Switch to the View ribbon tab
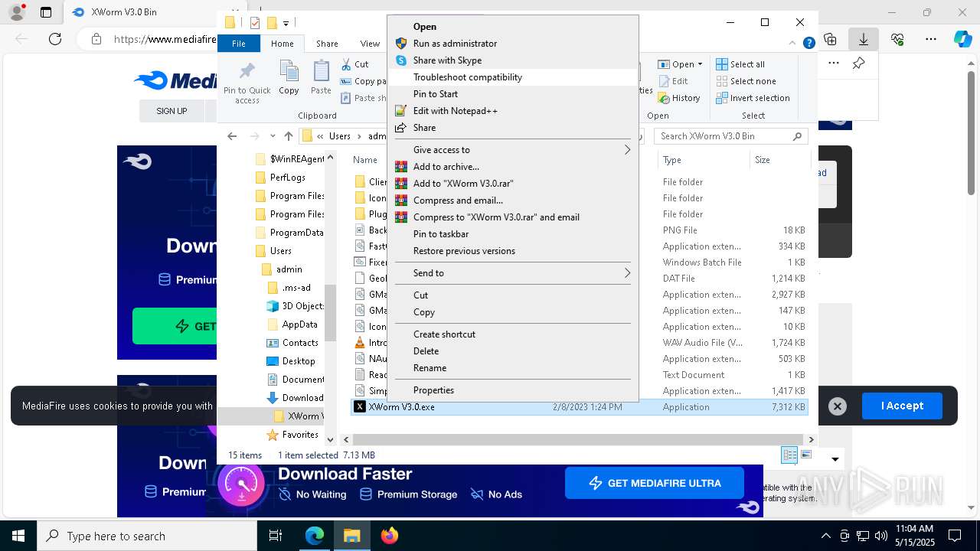 [x=370, y=44]
